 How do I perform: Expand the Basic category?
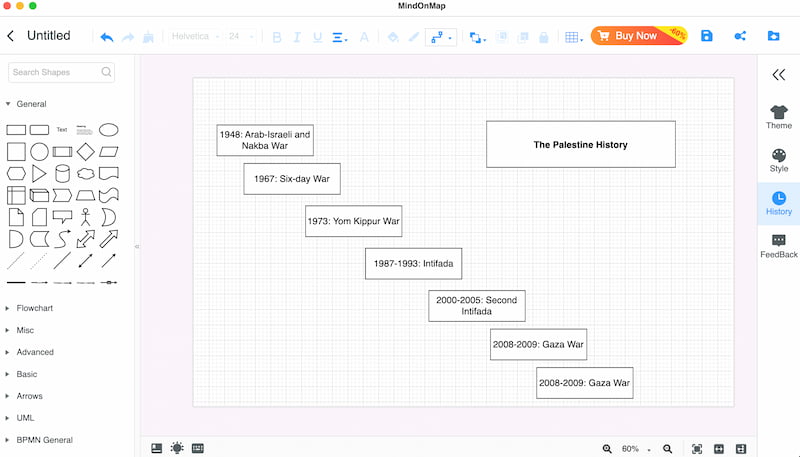click(21, 374)
